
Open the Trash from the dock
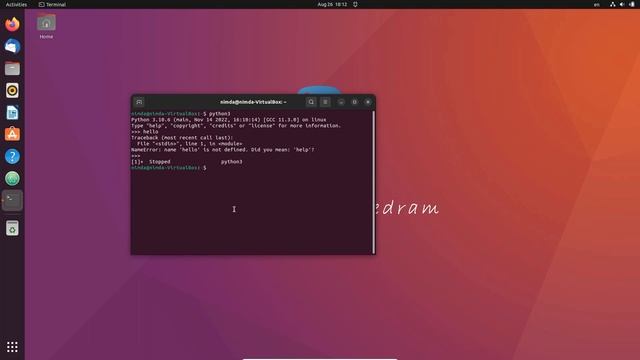point(12,228)
